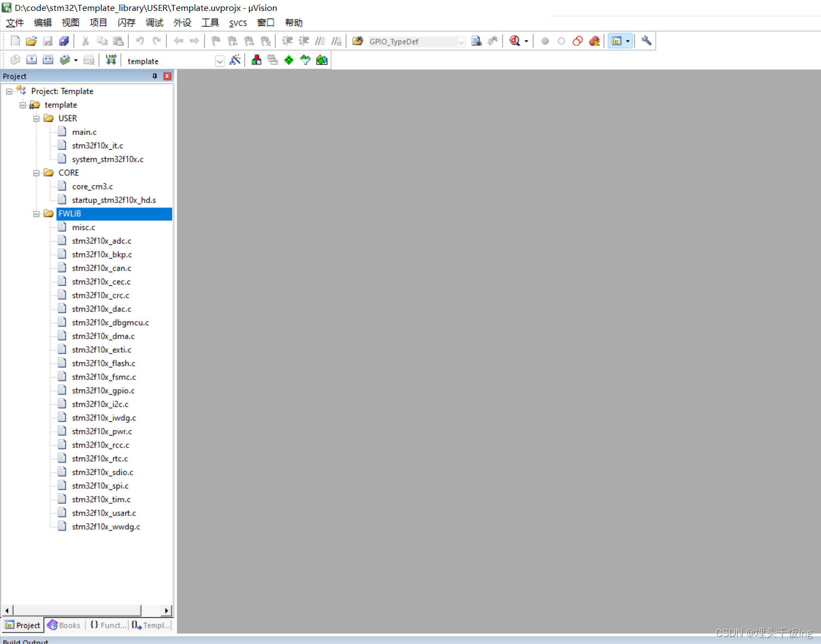
Task: Open Configuration with the wrench icon
Action: click(x=646, y=41)
